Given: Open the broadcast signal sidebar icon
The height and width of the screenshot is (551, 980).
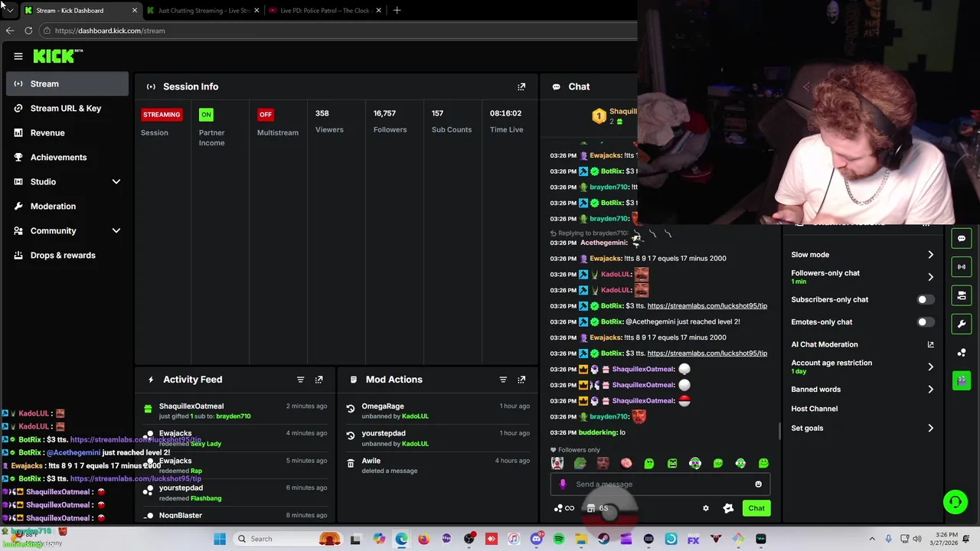Looking at the screenshot, I should click(x=962, y=266).
